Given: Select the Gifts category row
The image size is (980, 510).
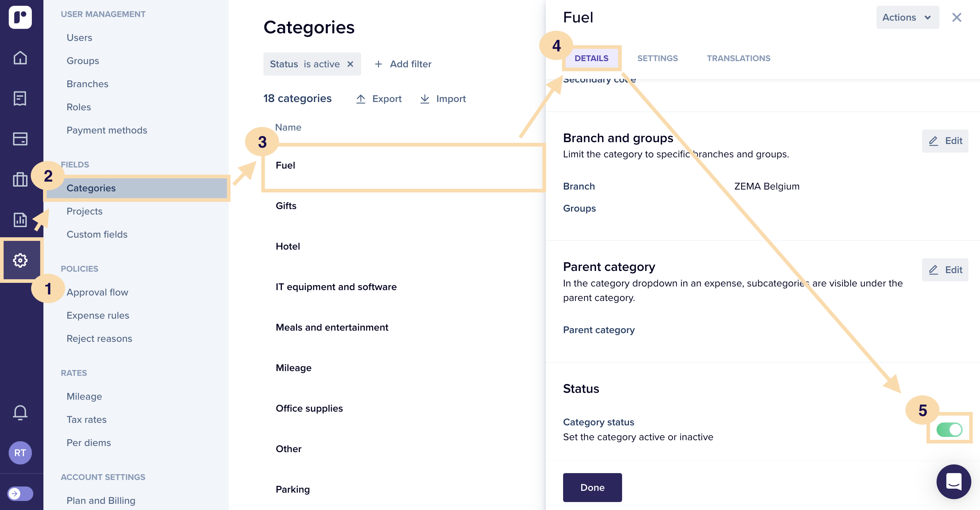Looking at the screenshot, I should [x=403, y=206].
